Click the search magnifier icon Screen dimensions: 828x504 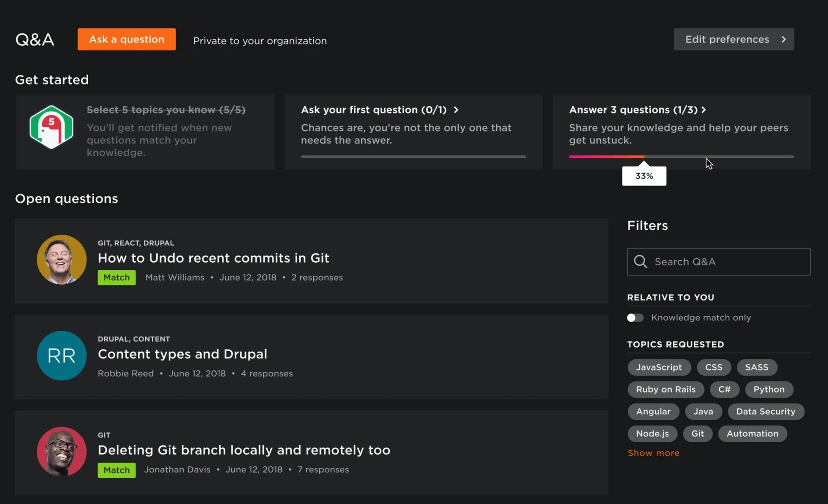tap(640, 261)
